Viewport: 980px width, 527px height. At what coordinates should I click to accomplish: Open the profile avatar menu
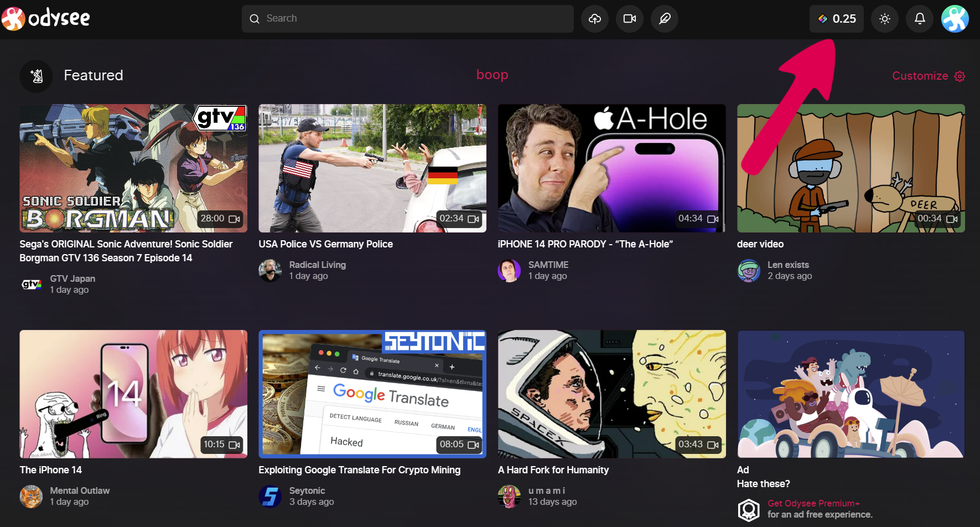[955, 19]
